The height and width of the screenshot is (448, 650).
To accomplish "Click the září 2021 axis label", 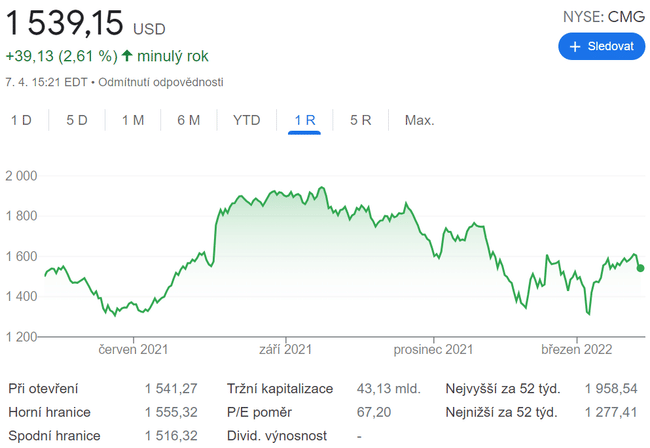I will (286, 349).
